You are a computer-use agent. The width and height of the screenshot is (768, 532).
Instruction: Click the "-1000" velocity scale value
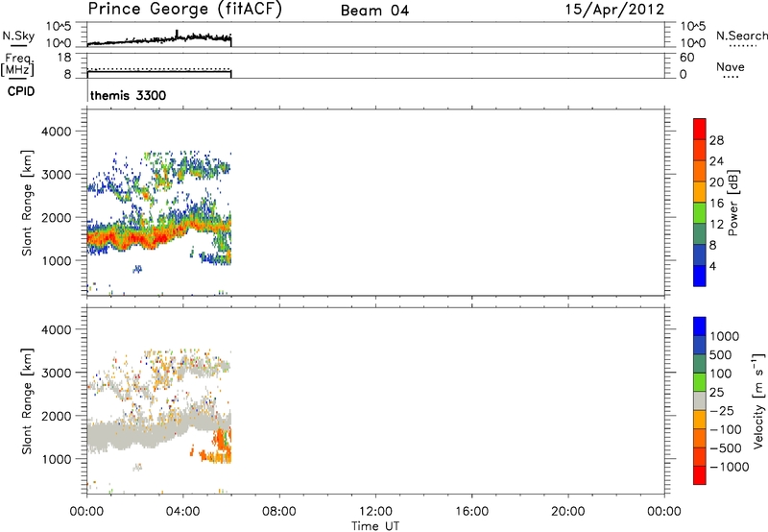coord(730,467)
